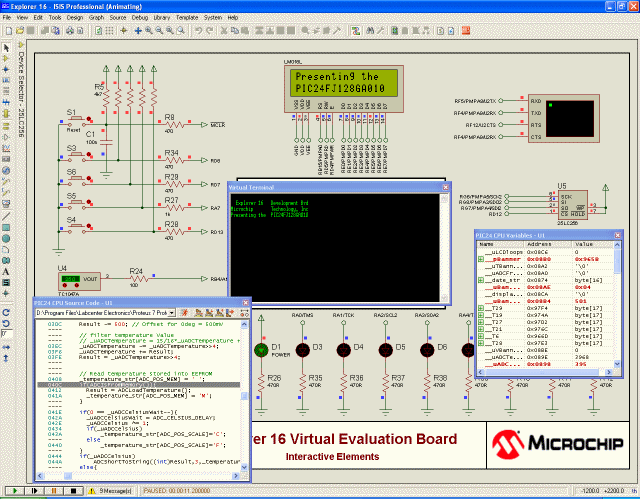Click inside the Virtual Terminal window

[335, 250]
